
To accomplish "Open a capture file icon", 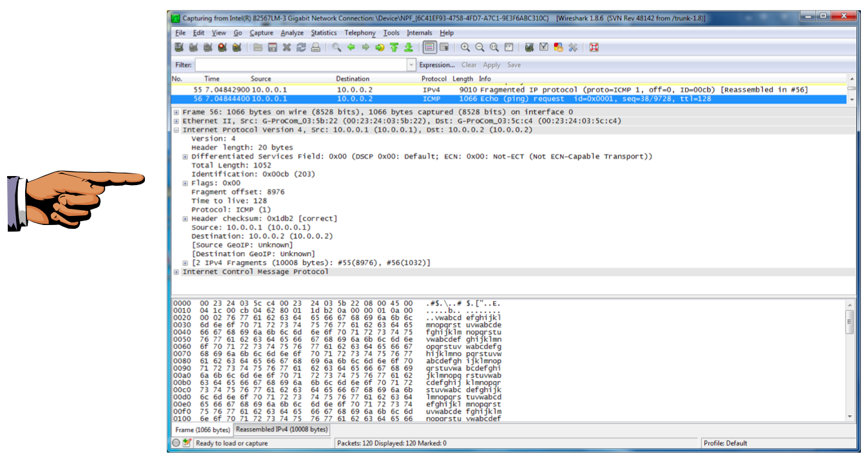I will pos(258,47).
